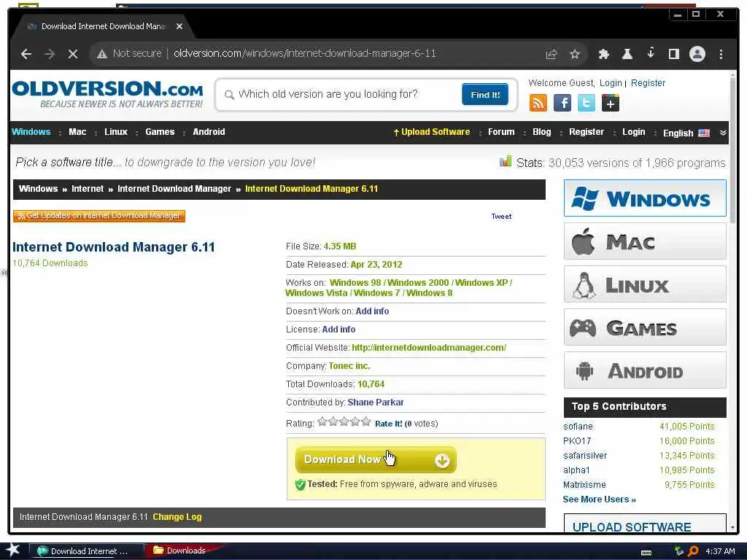Screen dimensions: 747x560
Task: Click the Find It! button
Action: [x=485, y=94]
